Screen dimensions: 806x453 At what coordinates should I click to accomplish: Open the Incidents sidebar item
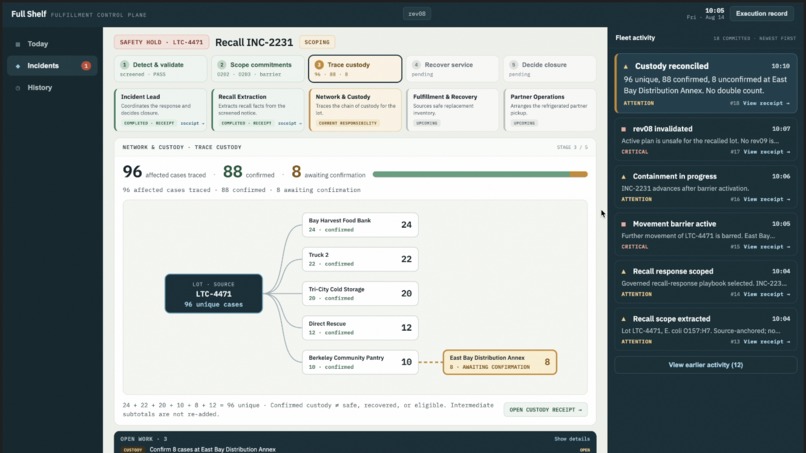(x=51, y=66)
